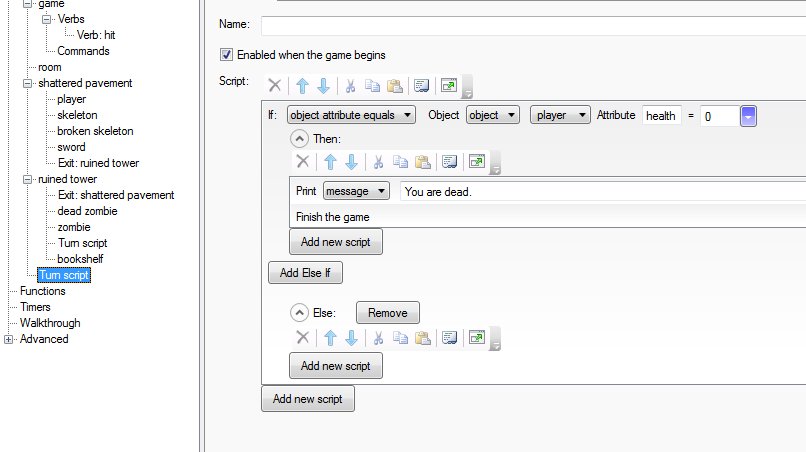Viewport: 806px width, 452px height.
Task: Collapse the Then section chevron
Action: (x=298, y=139)
